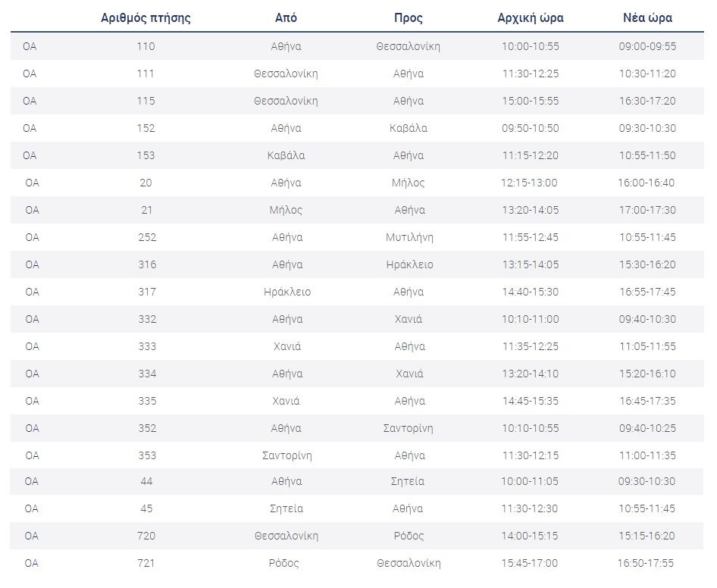Screen dimensions: 717x588
Task: Click the Ηράκλειο destination for flight 316
Action: (x=409, y=264)
